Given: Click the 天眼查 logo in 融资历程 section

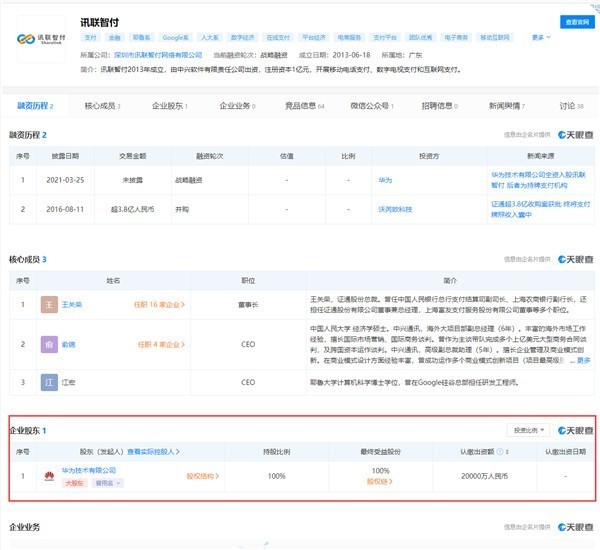Looking at the screenshot, I should [x=575, y=134].
